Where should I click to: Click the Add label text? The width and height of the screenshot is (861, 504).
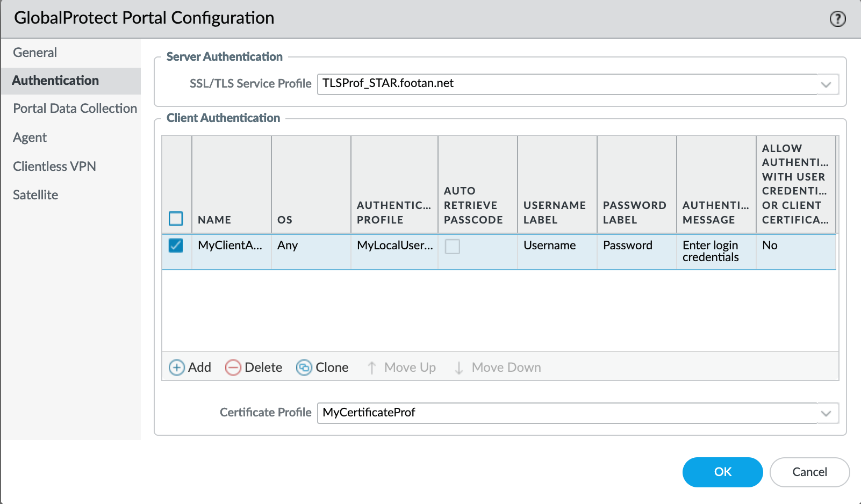click(x=199, y=368)
